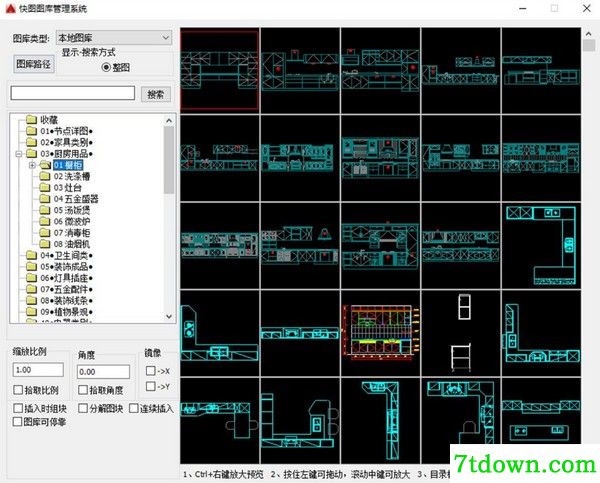The height and width of the screenshot is (483, 600).
Task: Select the 08 油烟机 folder
Action: [x=72, y=244]
